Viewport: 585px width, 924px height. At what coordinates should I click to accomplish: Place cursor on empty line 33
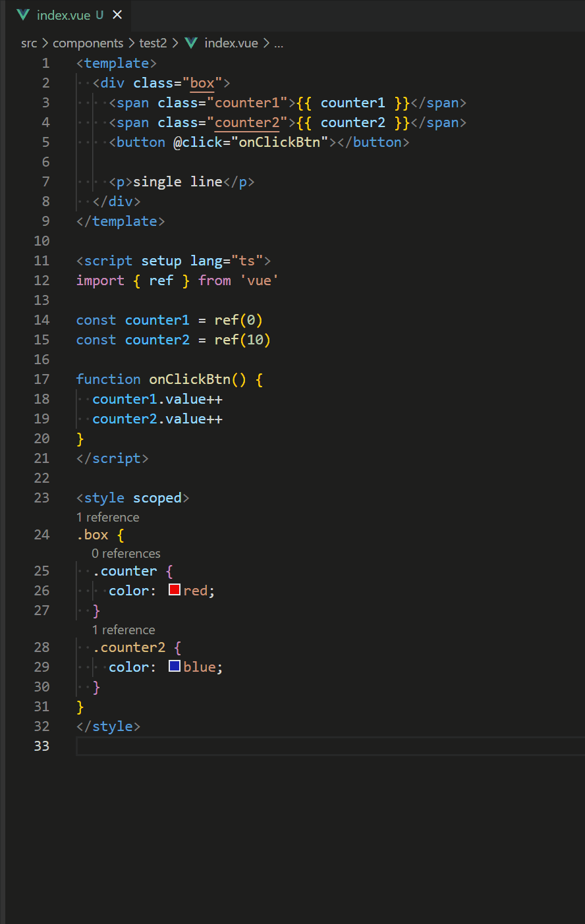pyautogui.click(x=329, y=746)
